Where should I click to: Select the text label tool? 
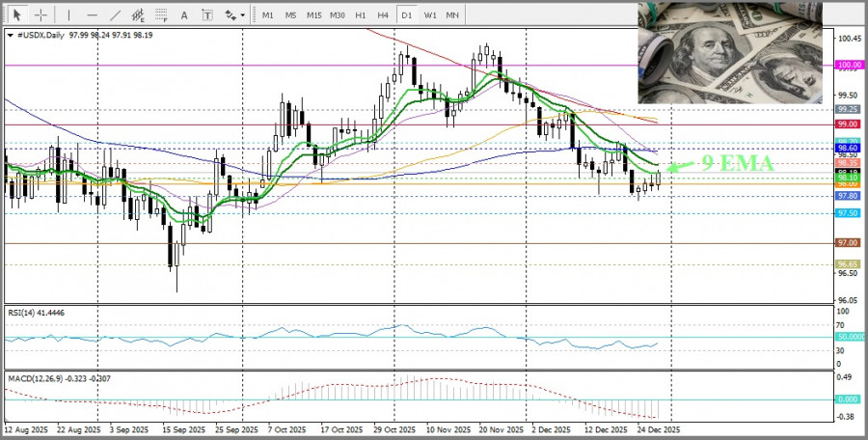(207, 15)
